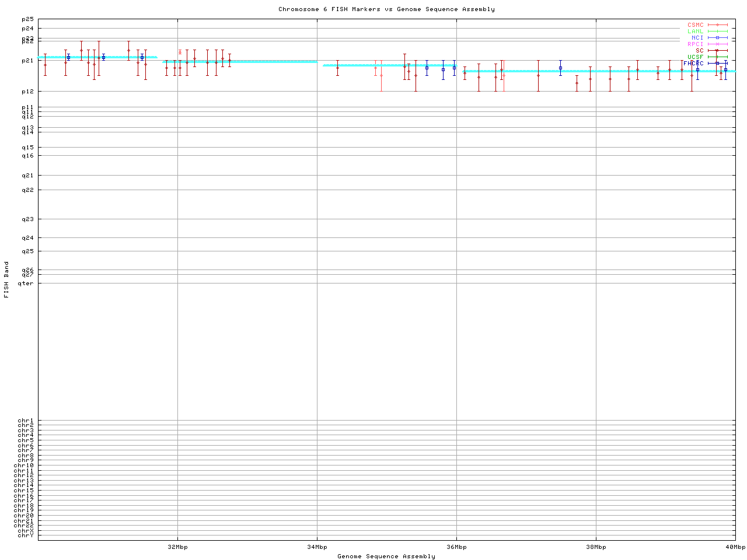
Task: Click the UCSF legend label
Action: click(x=695, y=57)
